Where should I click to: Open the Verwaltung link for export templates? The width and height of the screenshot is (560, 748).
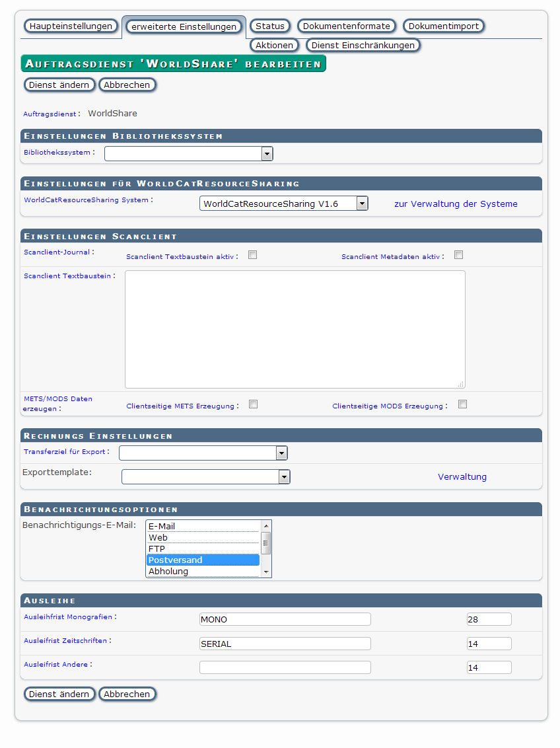pos(462,476)
